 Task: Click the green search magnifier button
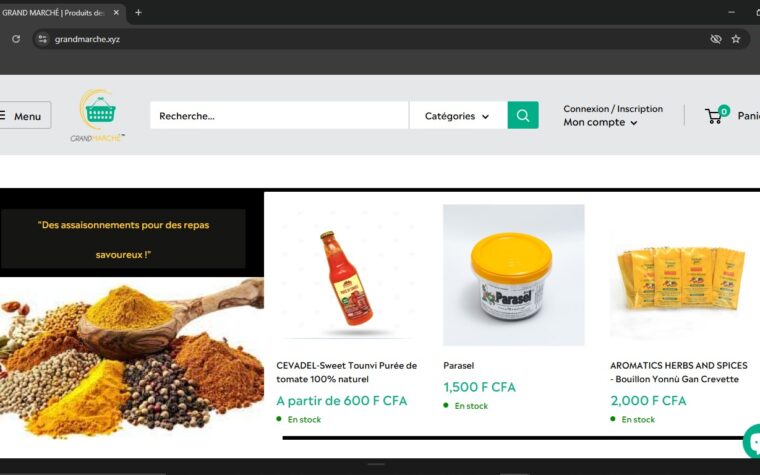pos(523,115)
